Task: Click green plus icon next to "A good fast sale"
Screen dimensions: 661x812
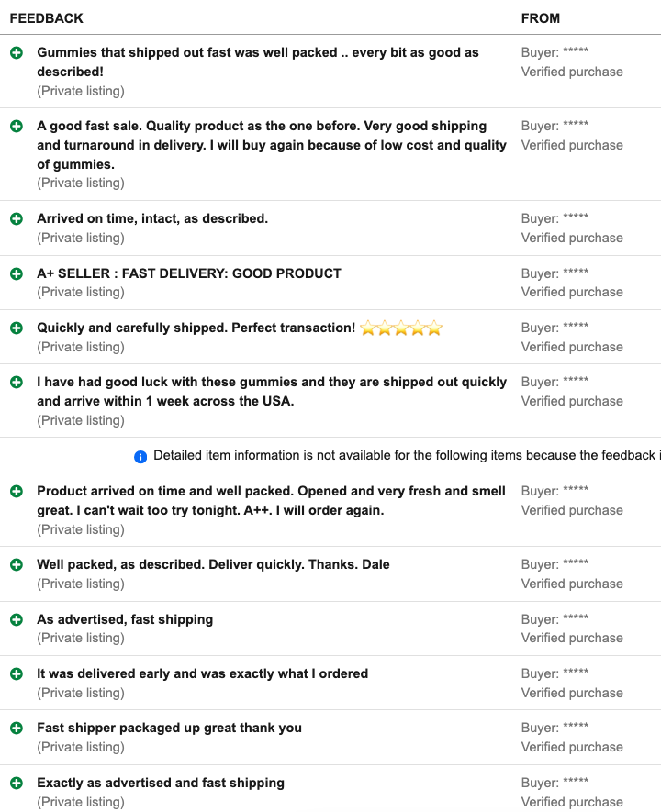Action: (17, 126)
